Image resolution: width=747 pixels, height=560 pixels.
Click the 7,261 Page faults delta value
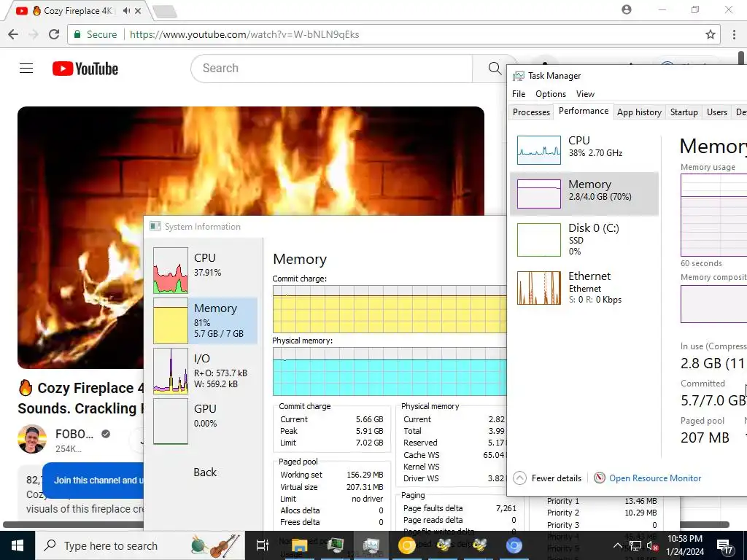(506, 508)
